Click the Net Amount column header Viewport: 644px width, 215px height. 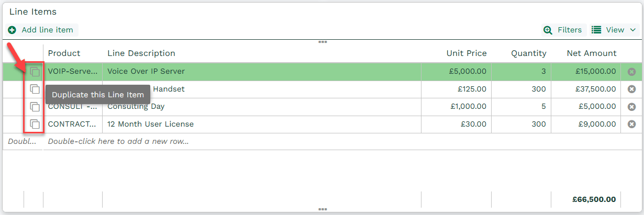point(592,53)
